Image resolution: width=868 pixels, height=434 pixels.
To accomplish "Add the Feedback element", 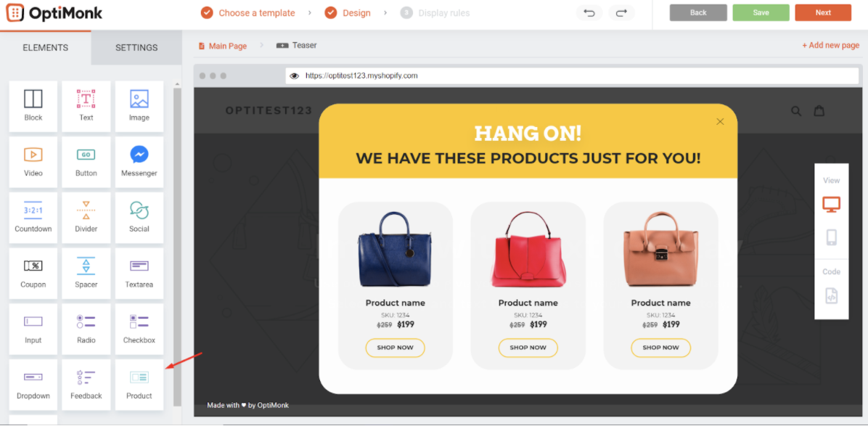I will (x=86, y=385).
